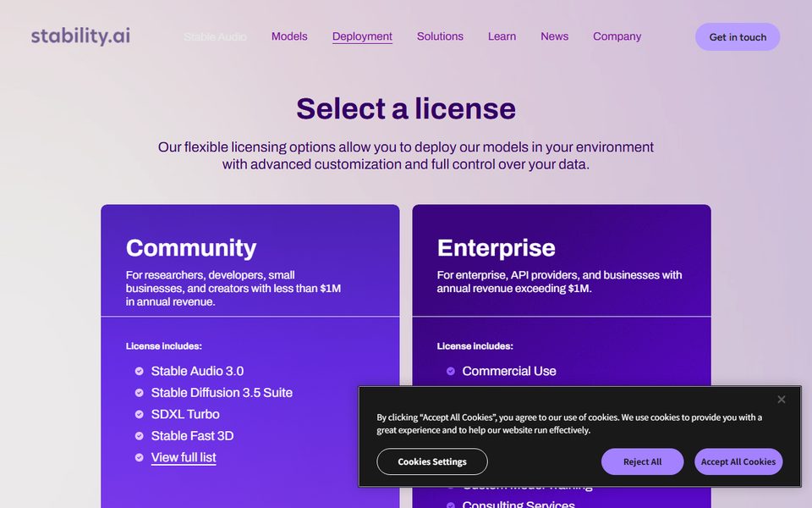Click the checkmark icon beside SDXL Turbo
The width and height of the screenshot is (812, 508).
[140, 414]
